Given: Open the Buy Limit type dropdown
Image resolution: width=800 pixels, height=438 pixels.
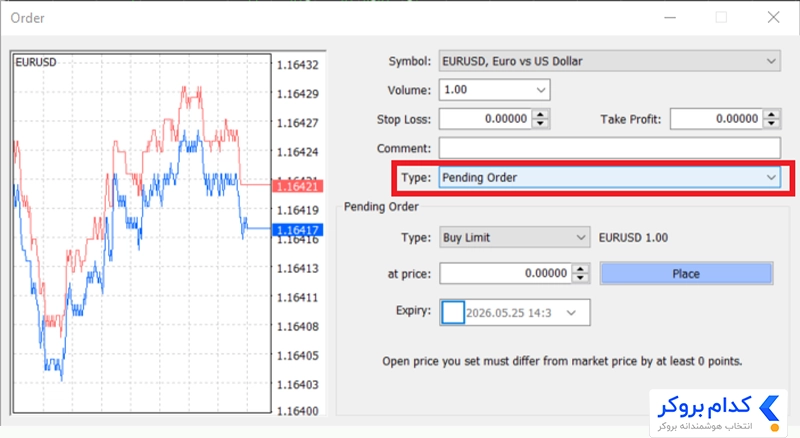Looking at the screenshot, I should click(x=514, y=237).
